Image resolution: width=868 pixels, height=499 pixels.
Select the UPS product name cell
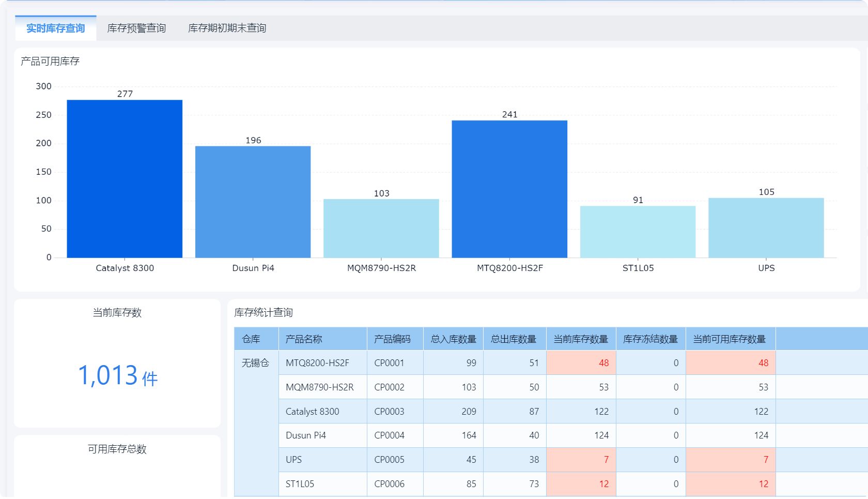pos(323,460)
